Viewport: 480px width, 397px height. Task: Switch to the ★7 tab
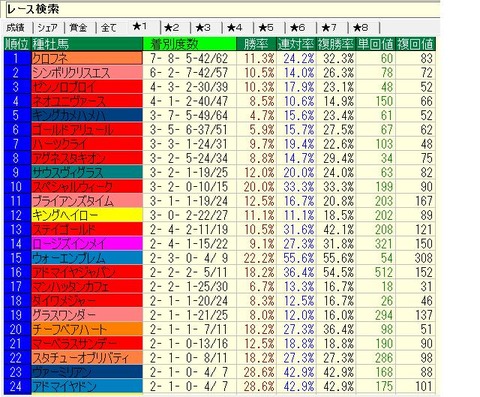(x=329, y=28)
